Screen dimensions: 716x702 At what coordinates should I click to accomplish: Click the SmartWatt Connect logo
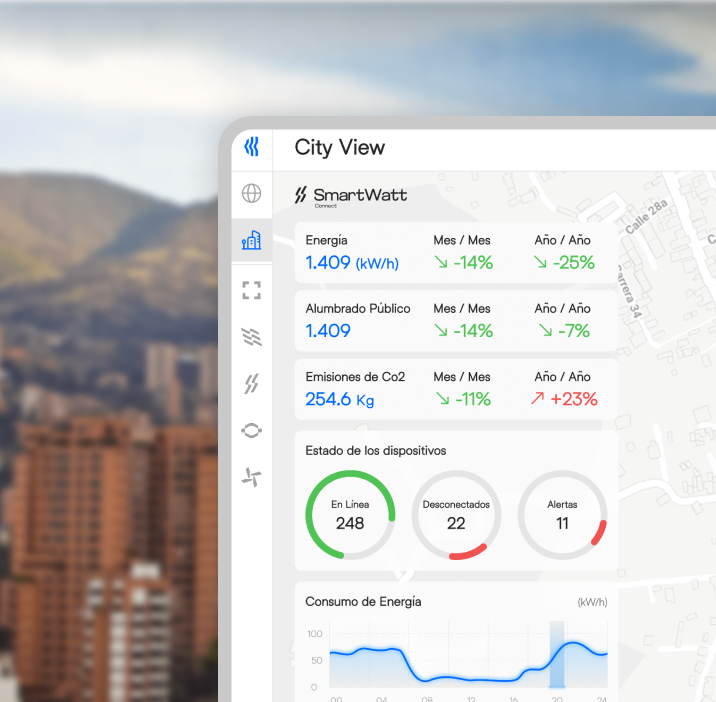[351, 197]
